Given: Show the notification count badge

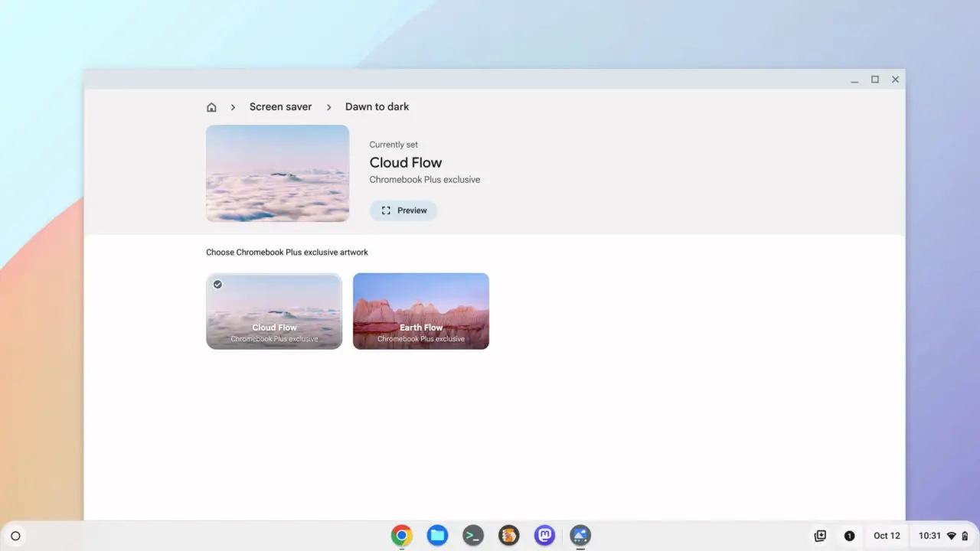Looking at the screenshot, I should point(849,536).
